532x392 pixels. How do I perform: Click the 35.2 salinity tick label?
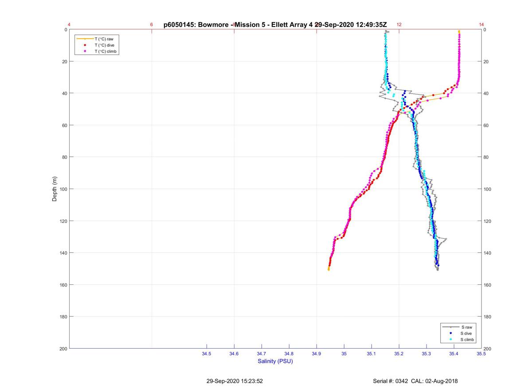click(399, 353)
